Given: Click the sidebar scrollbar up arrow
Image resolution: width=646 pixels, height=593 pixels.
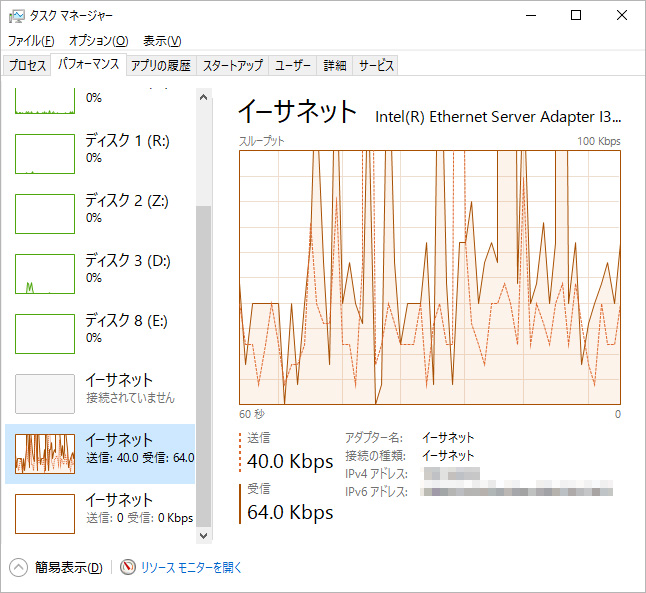Looking at the screenshot, I should [204, 97].
